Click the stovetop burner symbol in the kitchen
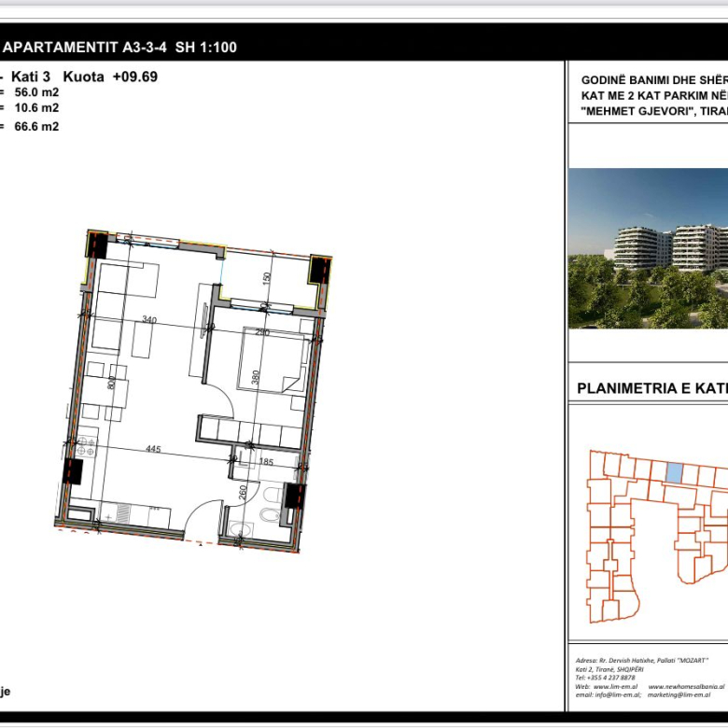Viewport: 728px width, 728px height. [85, 446]
